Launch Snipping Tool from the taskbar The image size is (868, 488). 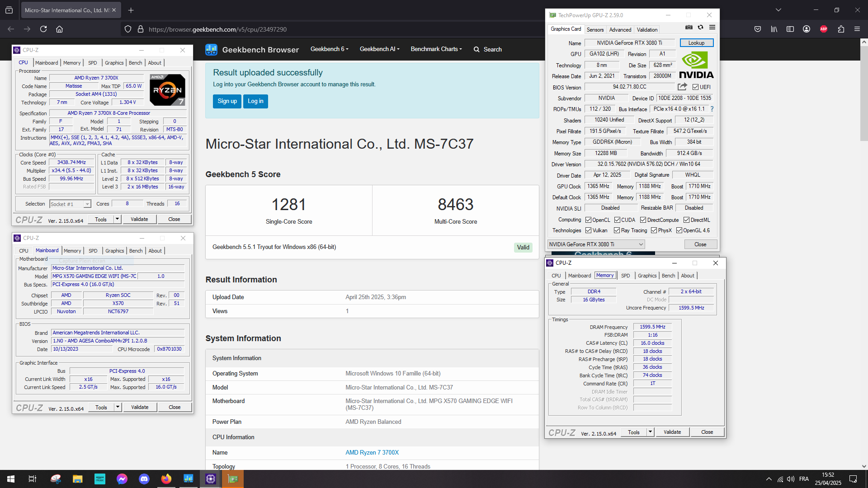click(56, 479)
